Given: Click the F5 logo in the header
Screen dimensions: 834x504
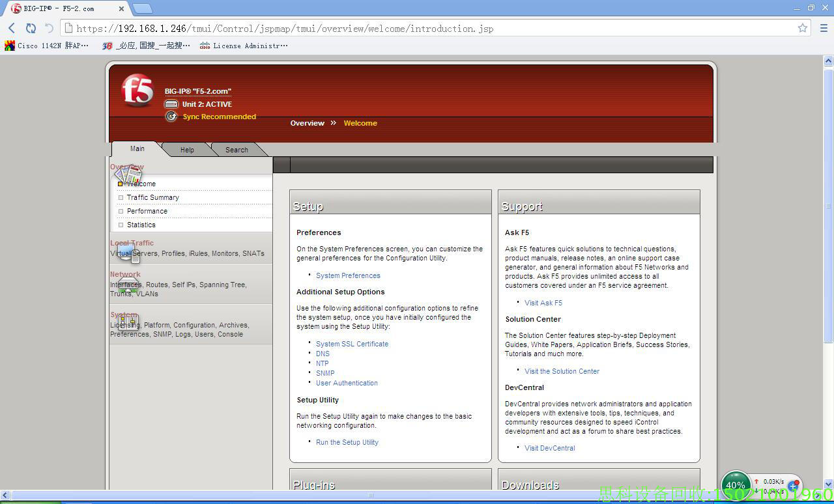Looking at the screenshot, I should tap(137, 91).
